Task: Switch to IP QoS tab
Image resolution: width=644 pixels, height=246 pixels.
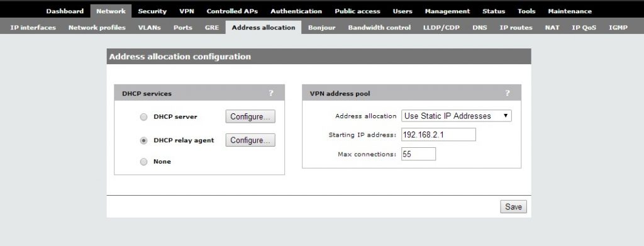Action: (x=584, y=28)
